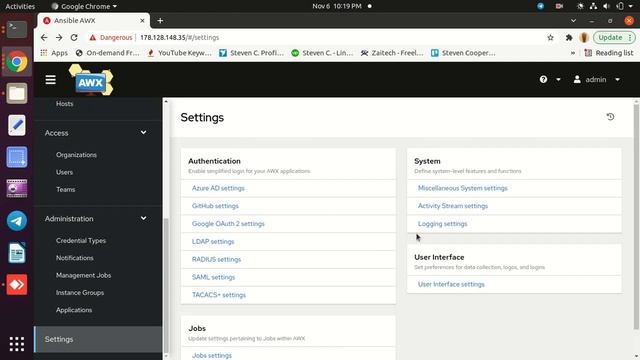Show more bookmarks with the chevron
The height and width of the screenshot is (360, 640).
click(573, 53)
